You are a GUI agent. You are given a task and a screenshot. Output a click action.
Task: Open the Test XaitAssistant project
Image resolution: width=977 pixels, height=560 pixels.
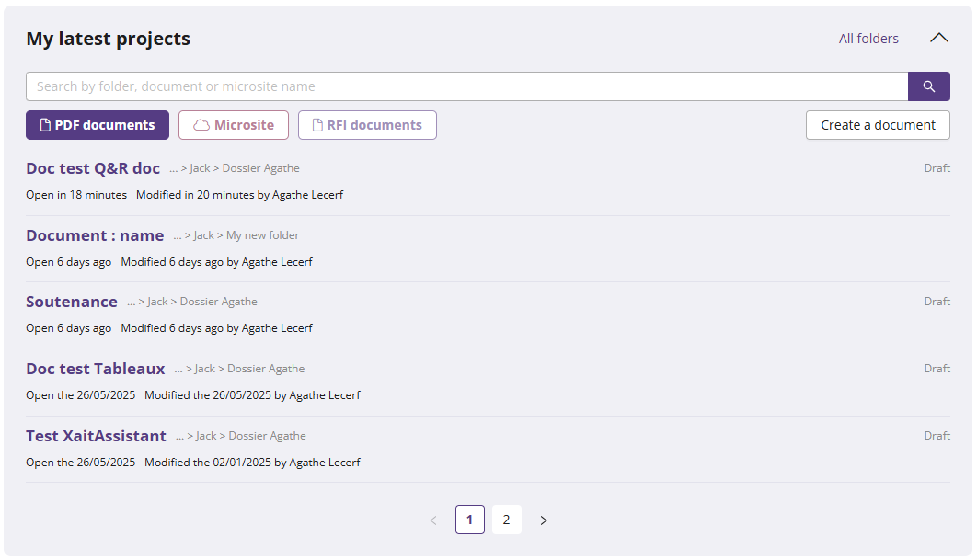(96, 436)
